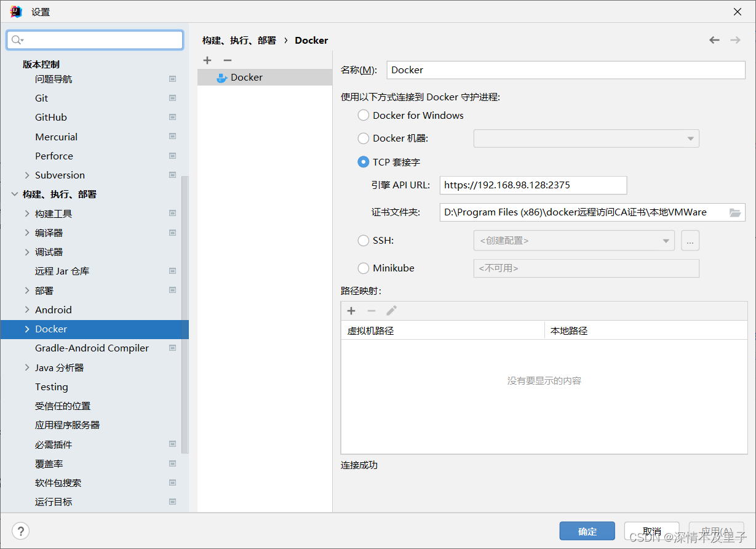Click the project-level icon beside Mercurial
The image size is (756, 549).
point(173,137)
